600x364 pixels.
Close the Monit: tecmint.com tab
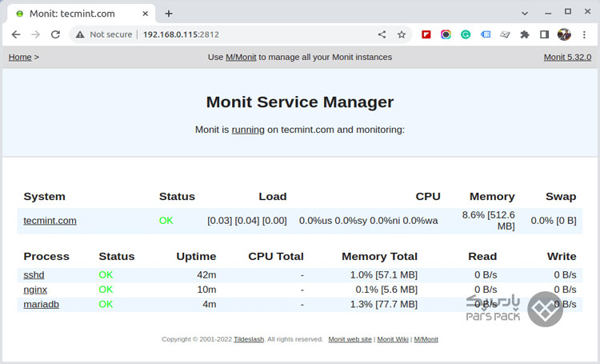pos(146,14)
